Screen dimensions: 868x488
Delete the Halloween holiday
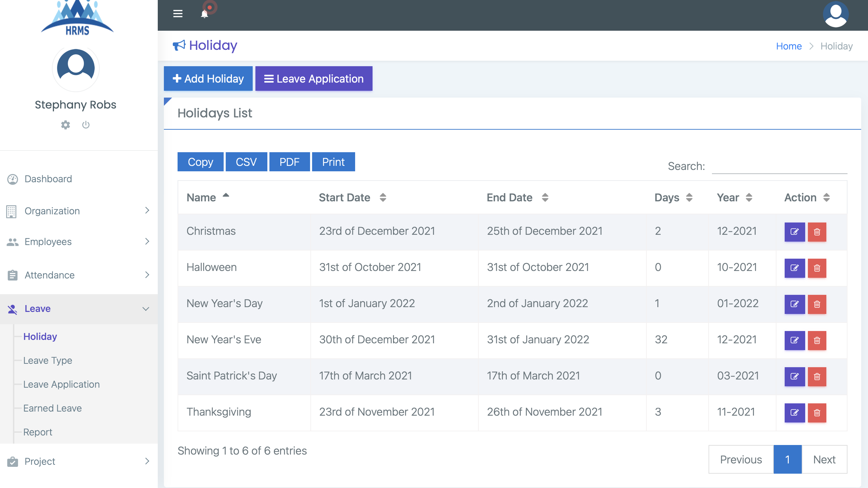pyautogui.click(x=817, y=268)
